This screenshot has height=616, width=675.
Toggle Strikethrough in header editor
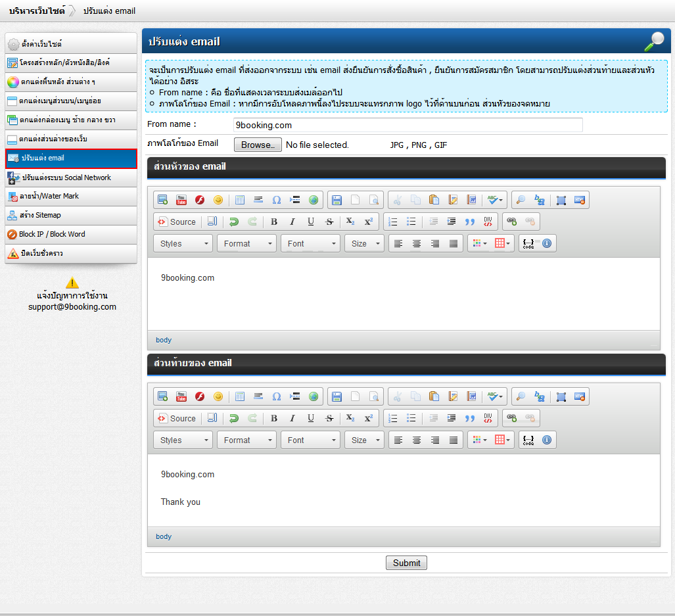coord(329,222)
